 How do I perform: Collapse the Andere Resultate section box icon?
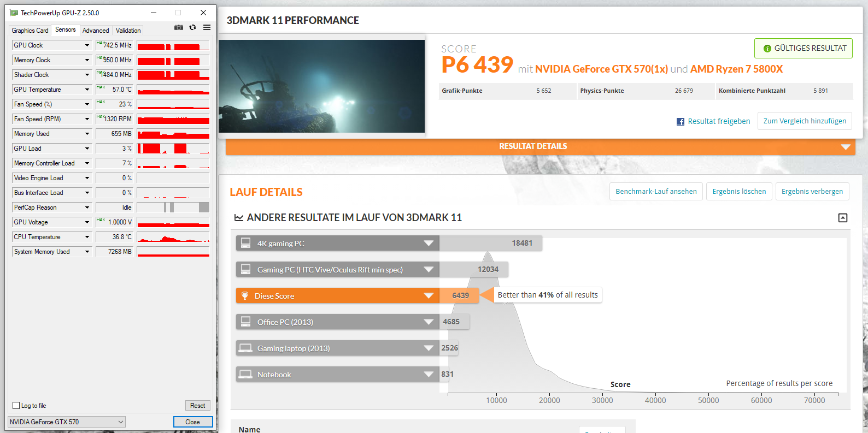[x=843, y=218]
